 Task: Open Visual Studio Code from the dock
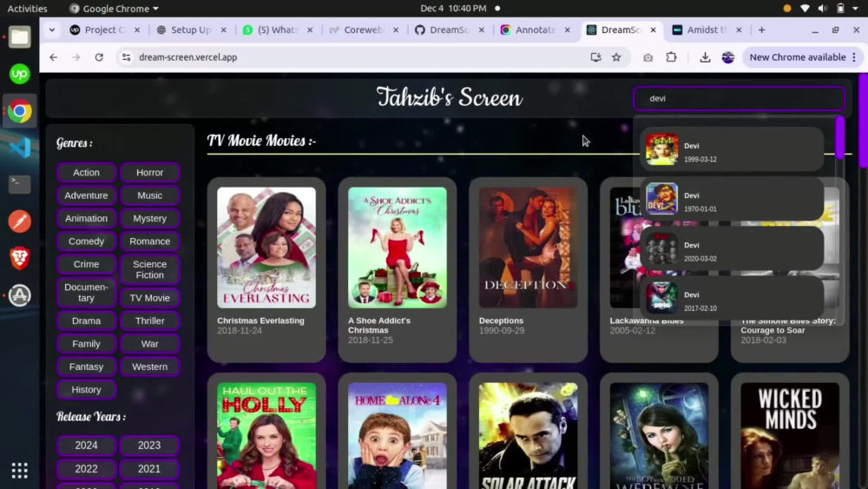(19, 148)
